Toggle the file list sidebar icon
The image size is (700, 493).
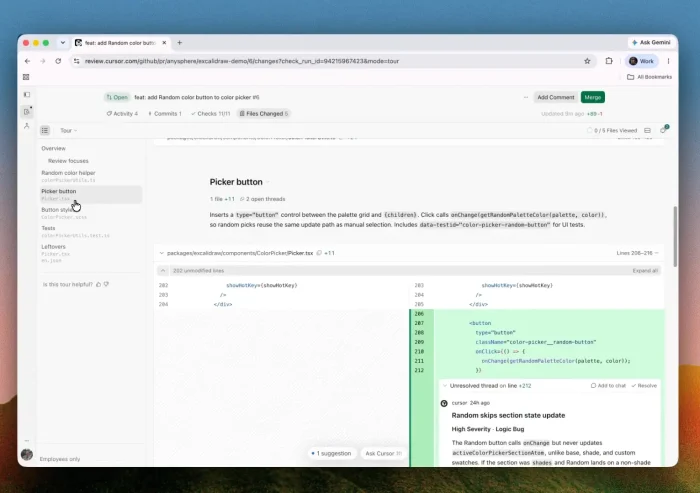45,130
